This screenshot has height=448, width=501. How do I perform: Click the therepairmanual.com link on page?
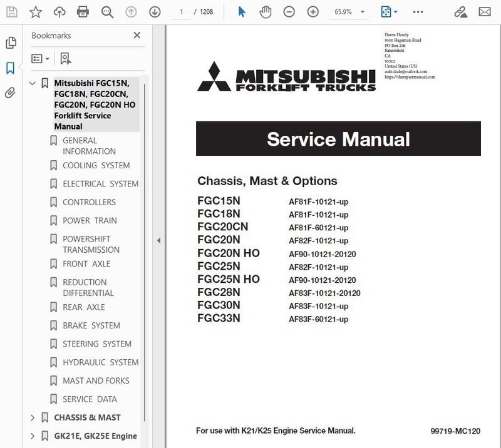tap(410, 77)
